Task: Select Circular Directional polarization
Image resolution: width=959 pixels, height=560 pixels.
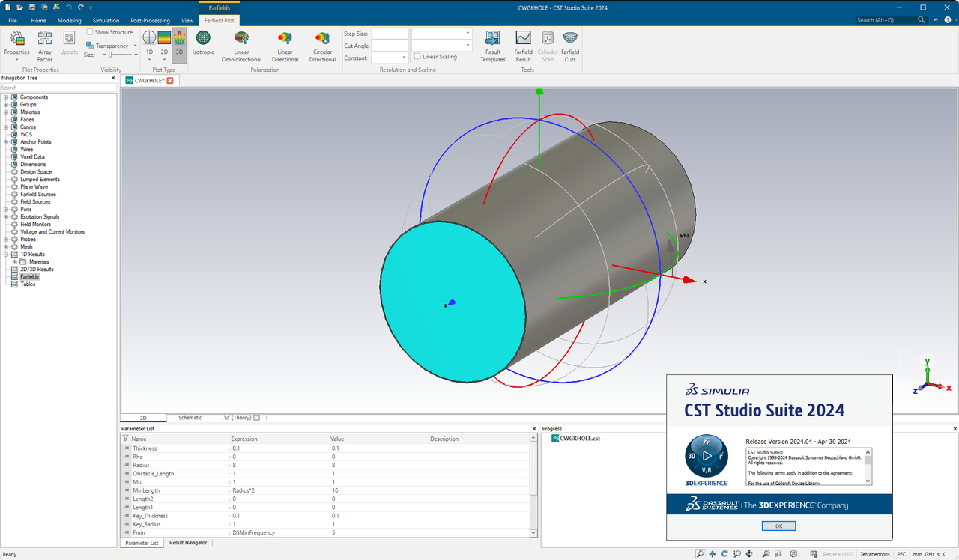Action: (x=322, y=43)
